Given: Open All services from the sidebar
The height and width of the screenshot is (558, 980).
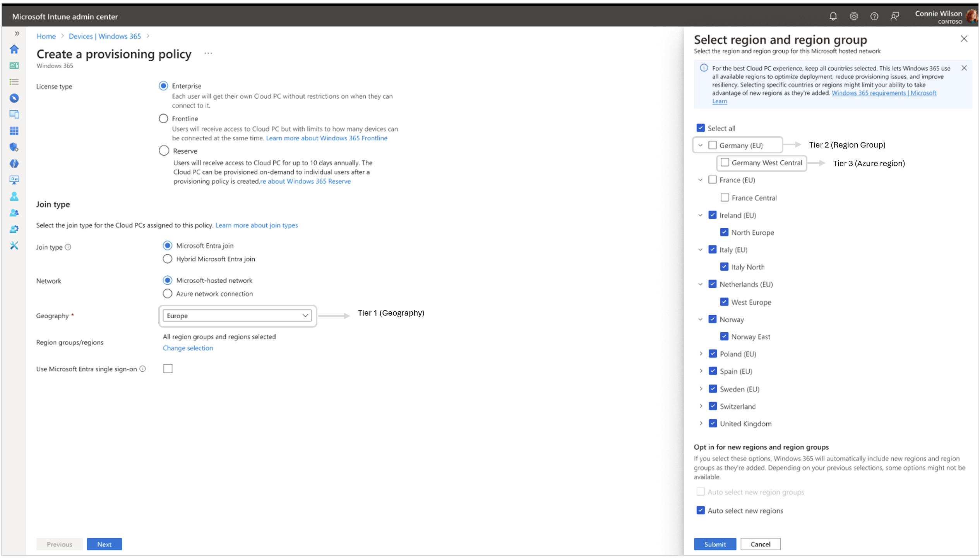Looking at the screenshot, I should pos(14,82).
